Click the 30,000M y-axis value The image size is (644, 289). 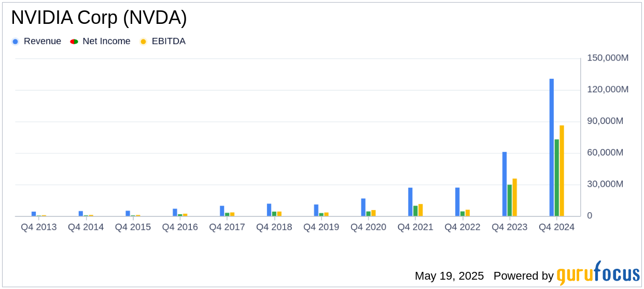coord(605,184)
